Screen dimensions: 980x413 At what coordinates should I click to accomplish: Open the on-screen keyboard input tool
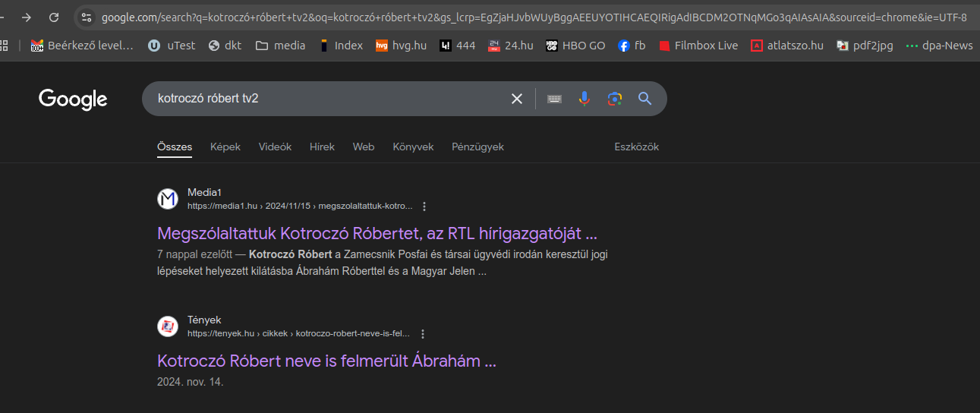(554, 99)
